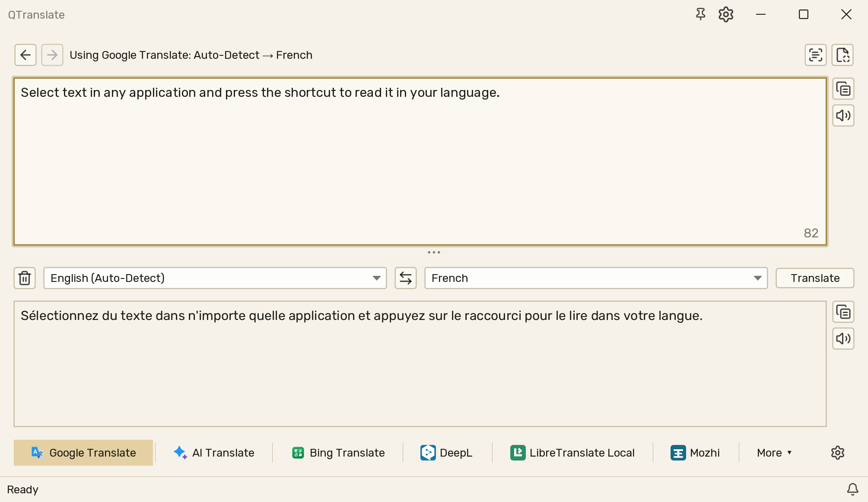Click the panel splitter dots handle

pos(434,252)
